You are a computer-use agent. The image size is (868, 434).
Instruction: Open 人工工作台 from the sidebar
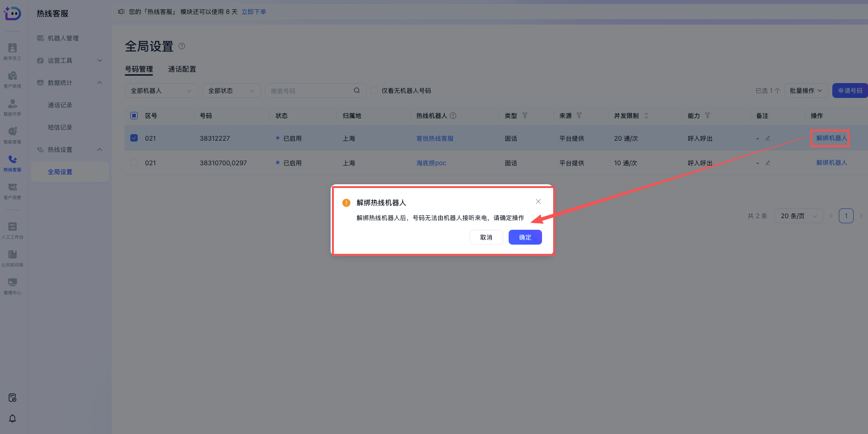pos(13,230)
